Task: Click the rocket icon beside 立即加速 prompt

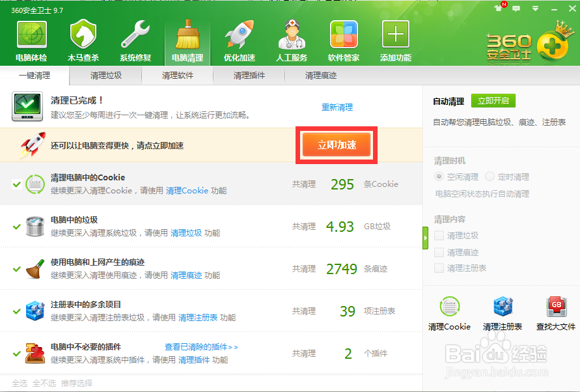Action: pos(33,145)
